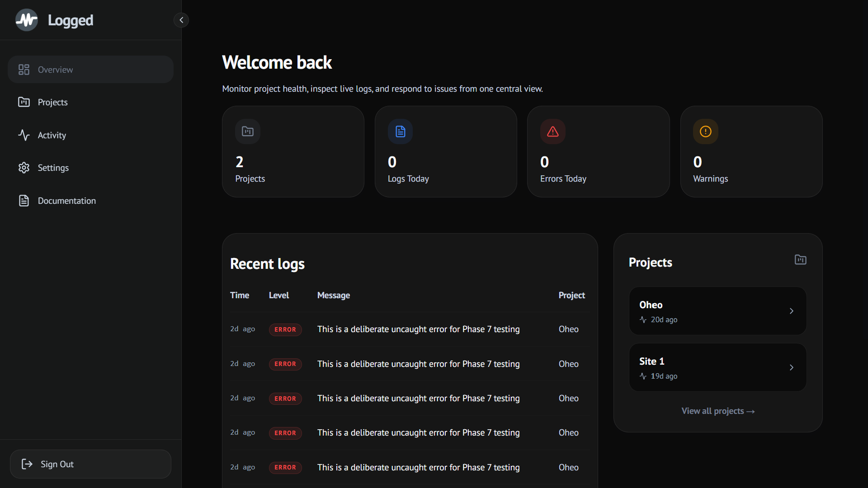Click the Recent logs heading
This screenshot has height=488, width=868.
(267, 264)
